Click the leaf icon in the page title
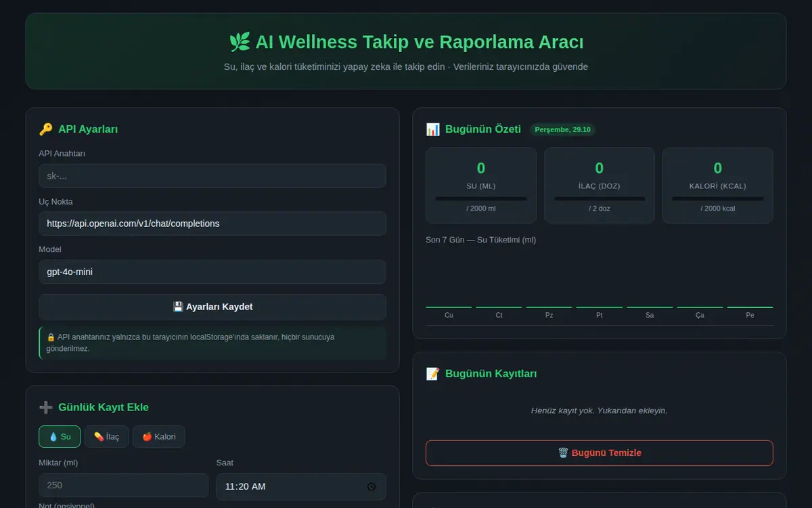 tap(240, 42)
